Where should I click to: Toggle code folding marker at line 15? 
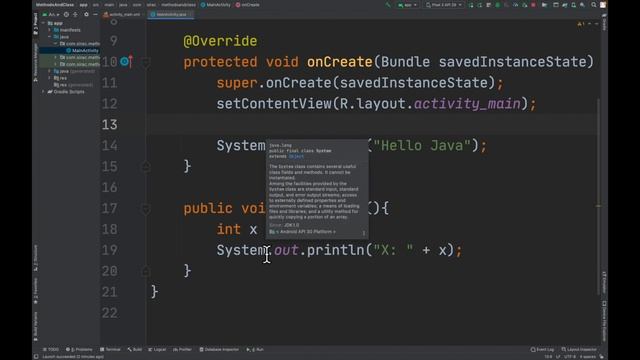pyautogui.click(x=146, y=167)
